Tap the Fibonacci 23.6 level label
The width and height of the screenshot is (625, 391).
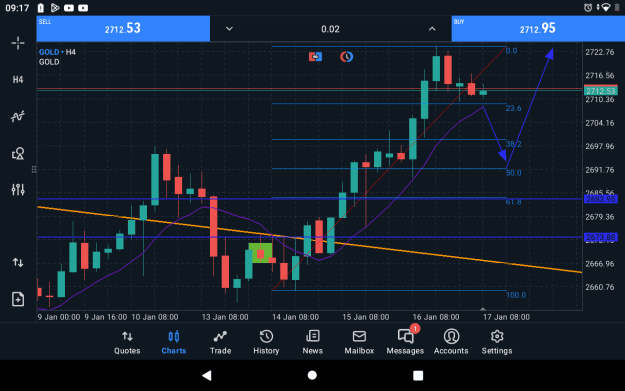point(513,108)
